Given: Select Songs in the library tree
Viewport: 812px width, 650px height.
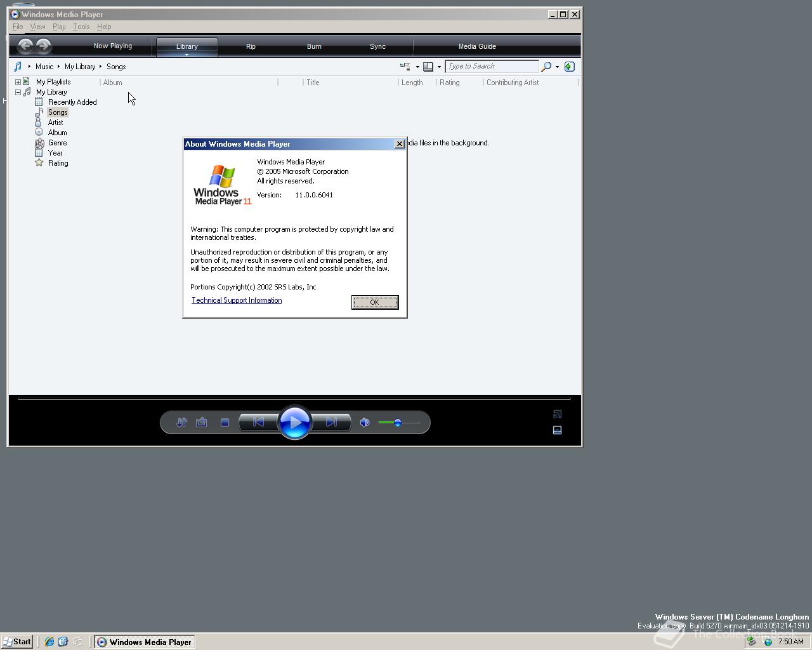Looking at the screenshot, I should pos(58,112).
